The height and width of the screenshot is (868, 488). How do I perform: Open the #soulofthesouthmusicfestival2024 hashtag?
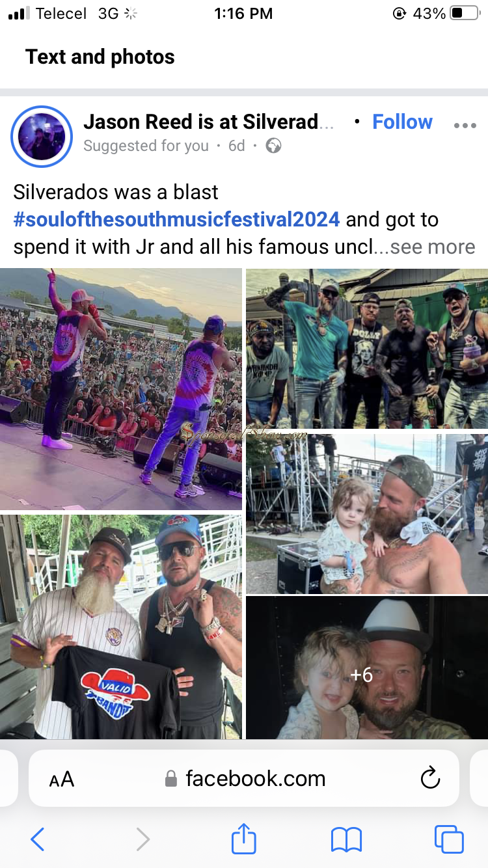coord(176,219)
